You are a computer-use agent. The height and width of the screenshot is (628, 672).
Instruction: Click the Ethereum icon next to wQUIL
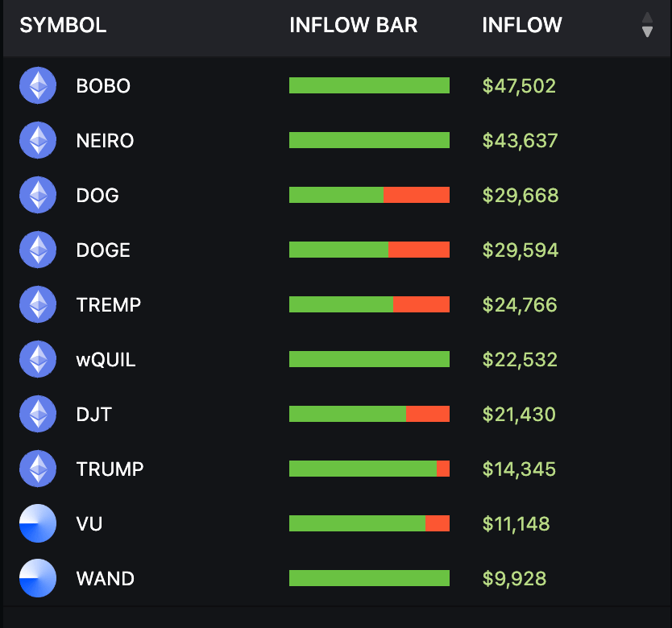[x=38, y=359]
